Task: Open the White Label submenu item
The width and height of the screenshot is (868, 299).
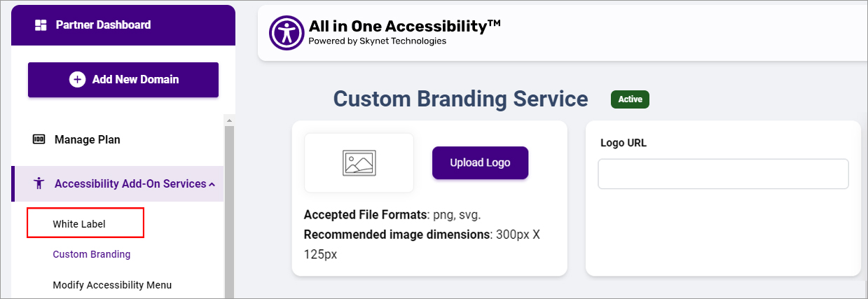Action: (x=79, y=224)
